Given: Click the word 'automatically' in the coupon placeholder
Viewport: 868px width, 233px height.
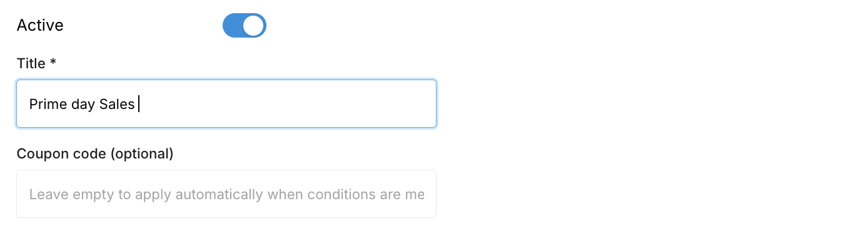Looking at the screenshot, I should coord(219,195).
